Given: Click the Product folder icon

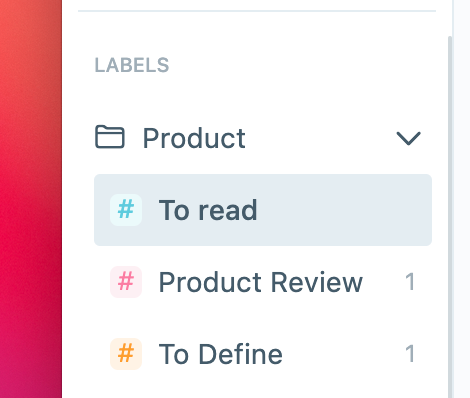Looking at the screenshot, I should click(110, 137).
